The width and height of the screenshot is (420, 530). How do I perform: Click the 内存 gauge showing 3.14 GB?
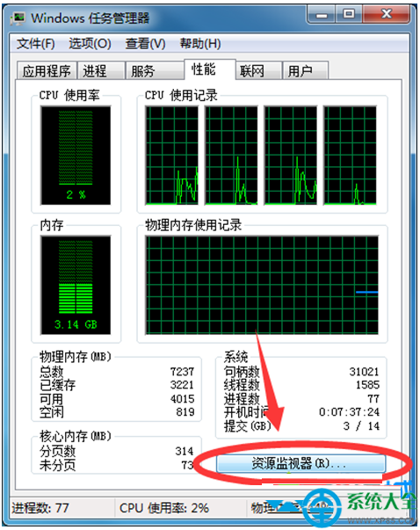(x=76, y=286)
